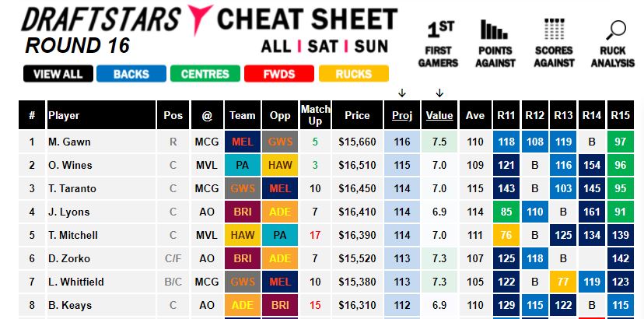644x319 pixels.
Task: Select the VIEW ALL filter button
Action: tap(58, 74)
